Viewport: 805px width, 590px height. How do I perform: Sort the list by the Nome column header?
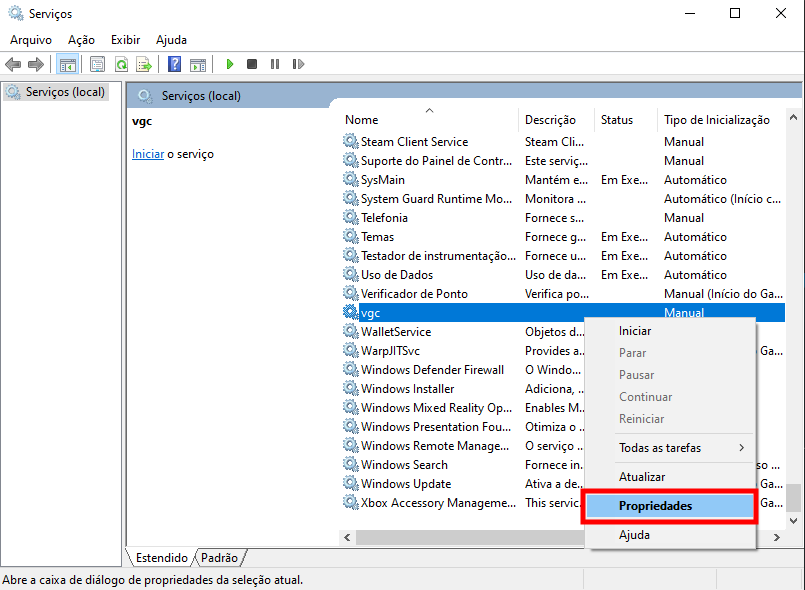click(362, 120)
